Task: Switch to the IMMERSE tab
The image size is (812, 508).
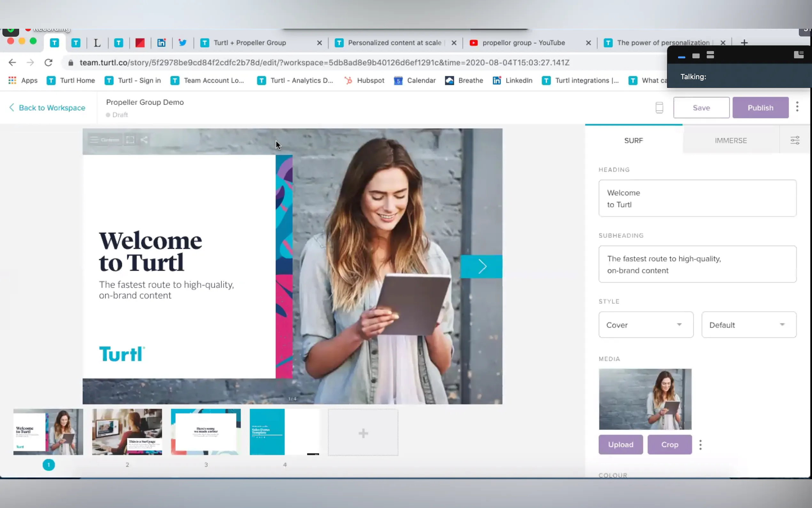Action: click(x=731, y=140)
